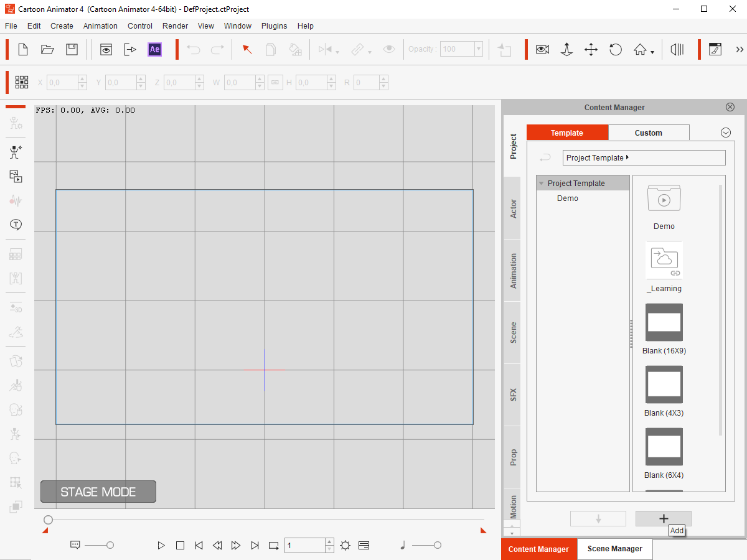The width and height of the screenshot is (747, 560).
Task: Click the camera Home view icon
Action: pos(640,50)
